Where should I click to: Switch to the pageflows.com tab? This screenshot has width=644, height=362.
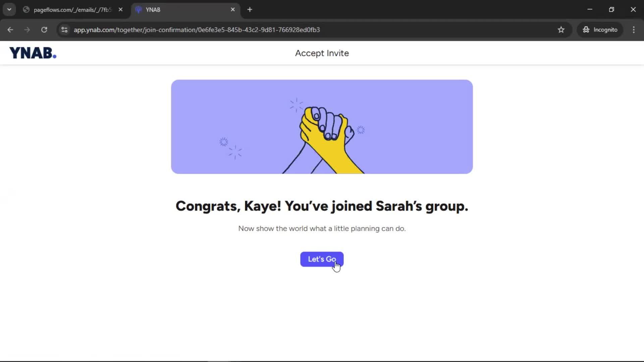pyautogui.click(x=72, y=10)
